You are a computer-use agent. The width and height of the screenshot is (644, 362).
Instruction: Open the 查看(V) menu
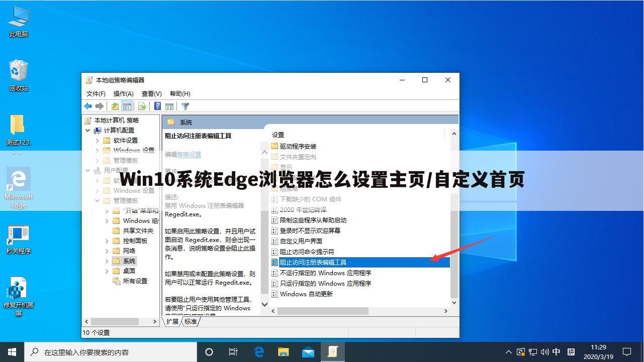click(151, 93)
